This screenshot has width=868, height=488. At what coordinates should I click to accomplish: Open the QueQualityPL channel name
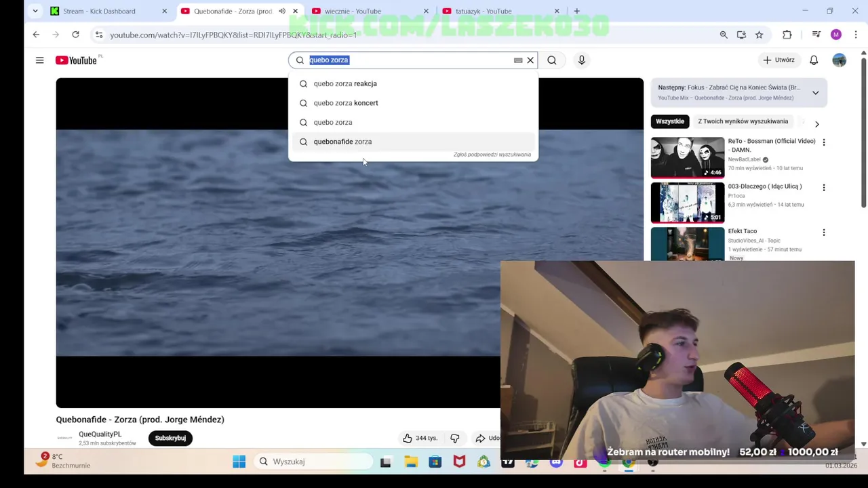click(100, 434)
